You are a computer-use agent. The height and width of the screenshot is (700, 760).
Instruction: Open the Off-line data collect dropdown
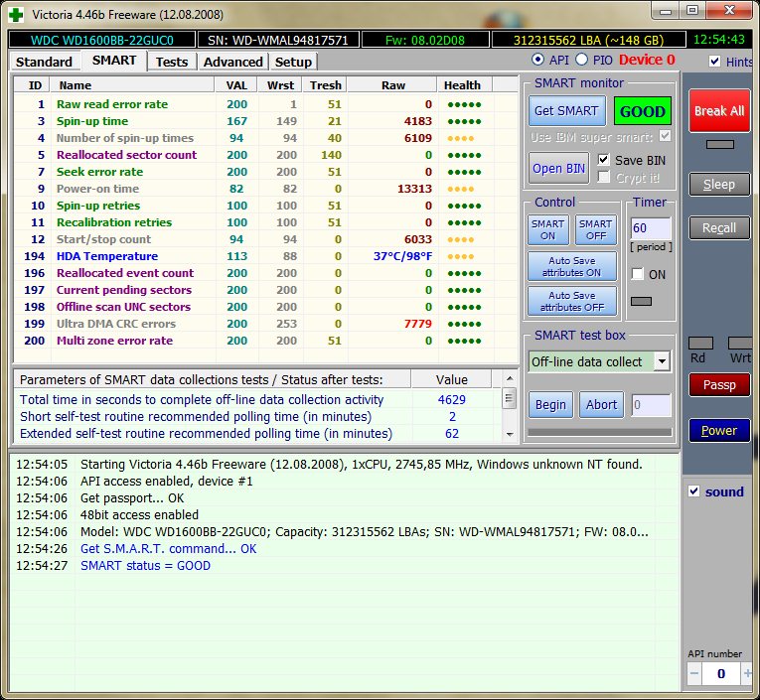click(x=662, y=361)
